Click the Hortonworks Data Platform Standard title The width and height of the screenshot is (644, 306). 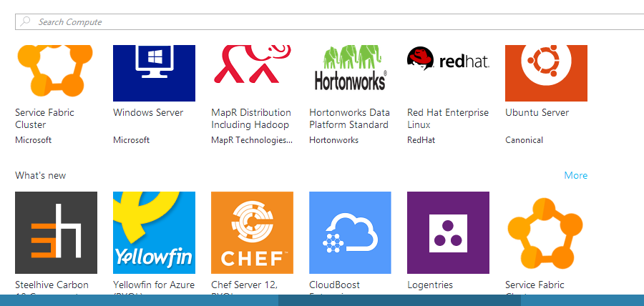pyautogui.click(x=349, y=119)
